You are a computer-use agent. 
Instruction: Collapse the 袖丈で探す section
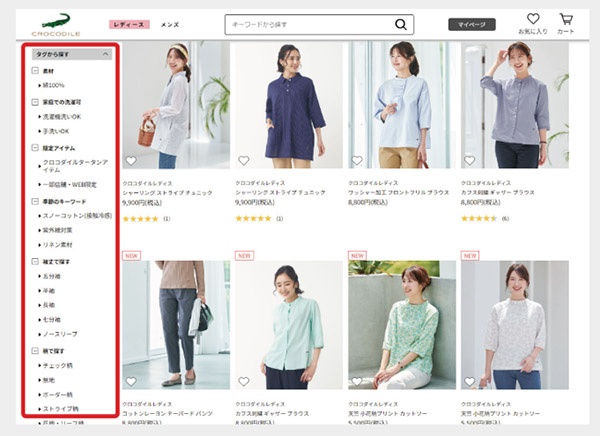point(35,261)
